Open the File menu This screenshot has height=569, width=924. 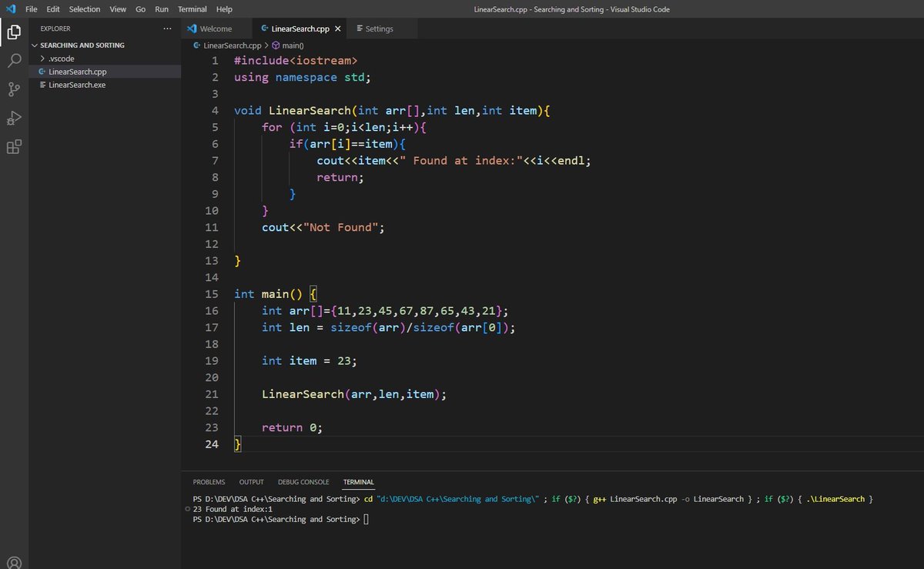pyautogui.click(x=32, y=9)
